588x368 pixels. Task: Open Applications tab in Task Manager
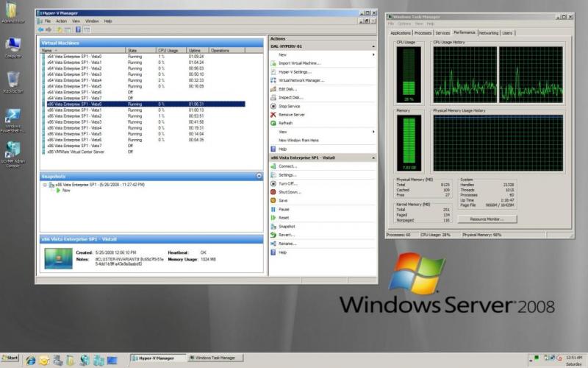(x=401, y=33)
